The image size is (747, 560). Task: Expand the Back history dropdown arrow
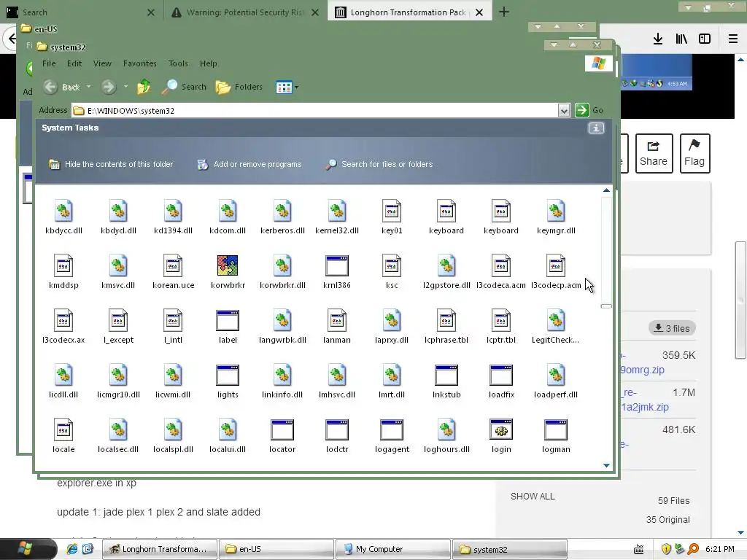coord(88,87)
